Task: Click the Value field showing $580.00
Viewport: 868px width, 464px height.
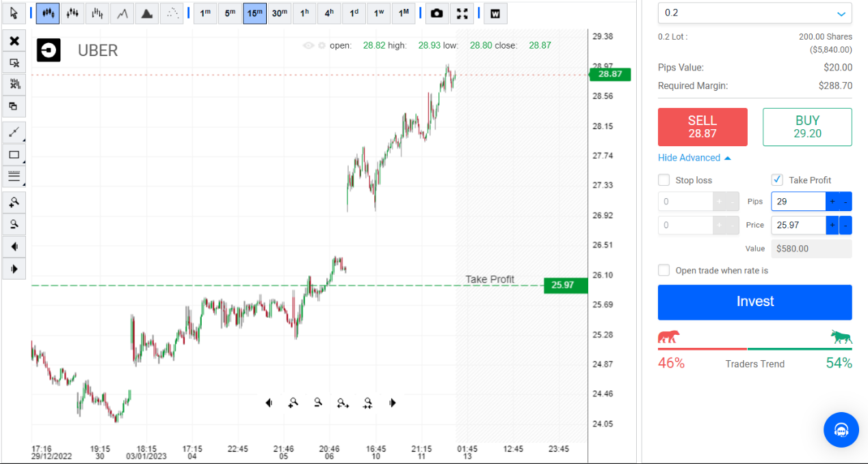Action: 811,249
